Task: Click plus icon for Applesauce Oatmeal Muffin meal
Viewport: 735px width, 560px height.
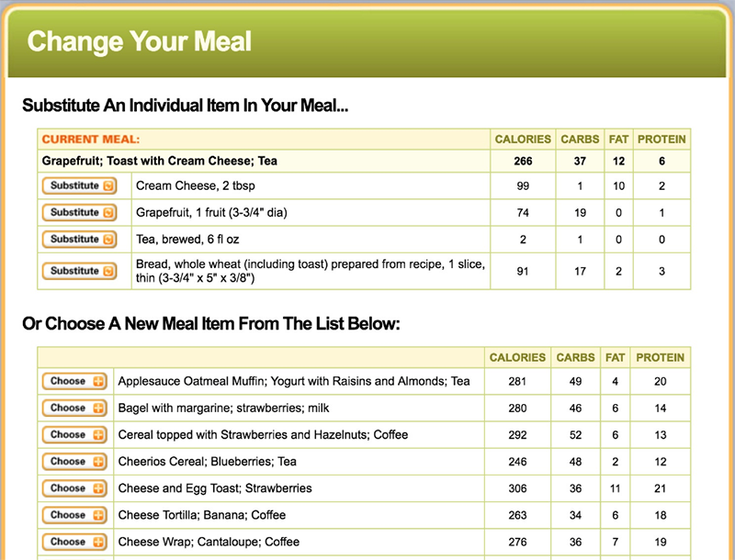Action: [x=98, y=381]
